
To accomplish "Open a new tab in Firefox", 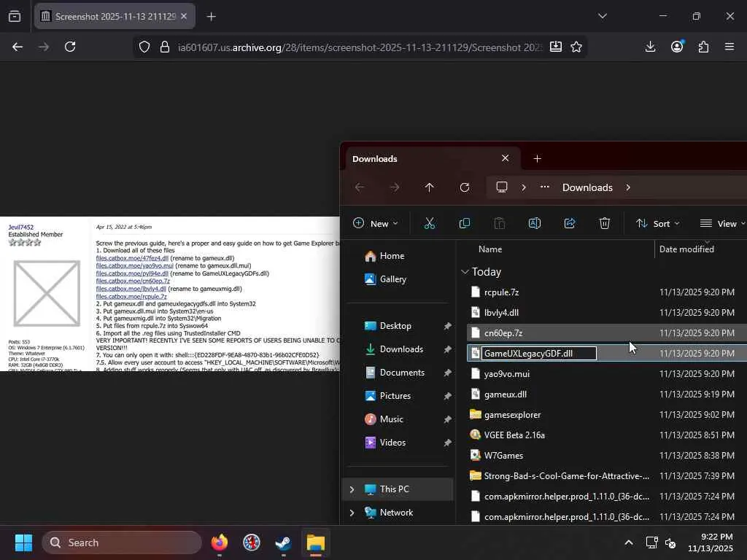I will [x=212, y=17].
